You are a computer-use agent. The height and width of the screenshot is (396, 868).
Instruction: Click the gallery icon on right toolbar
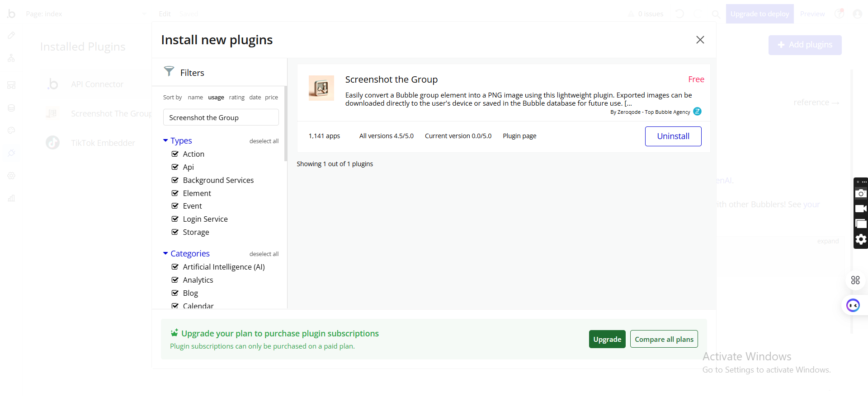861,224
